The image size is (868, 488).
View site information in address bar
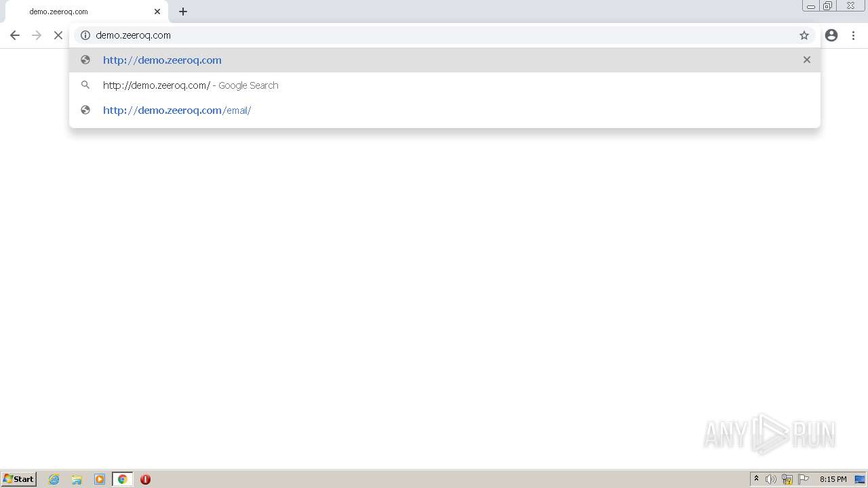85,35
